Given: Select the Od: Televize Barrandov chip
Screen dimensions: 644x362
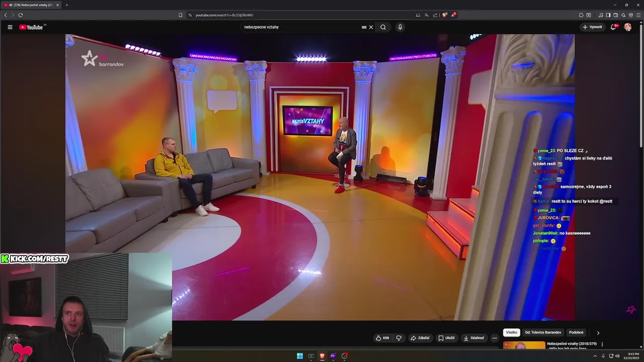Looking at the screenshot, I should point(543,332).
